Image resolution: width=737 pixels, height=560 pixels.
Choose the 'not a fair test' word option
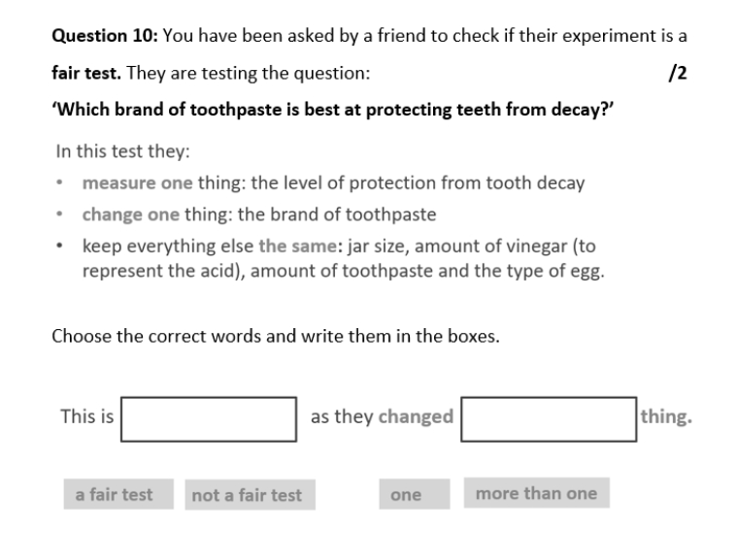click(x=247, y=495)
